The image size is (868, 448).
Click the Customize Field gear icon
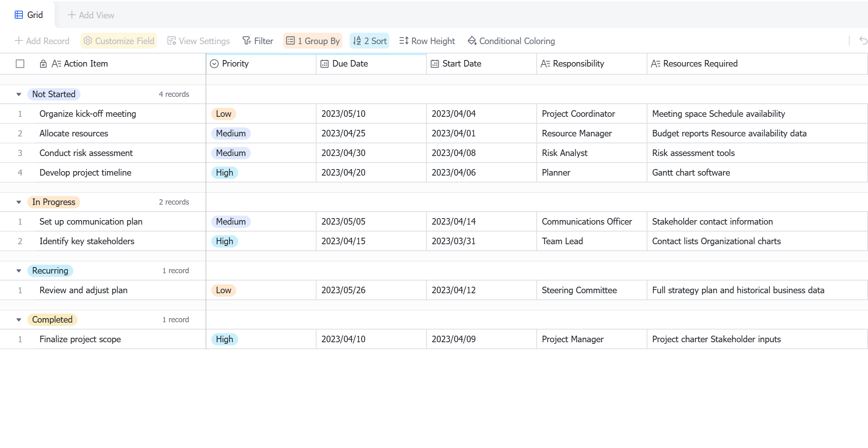click(88, 41)
